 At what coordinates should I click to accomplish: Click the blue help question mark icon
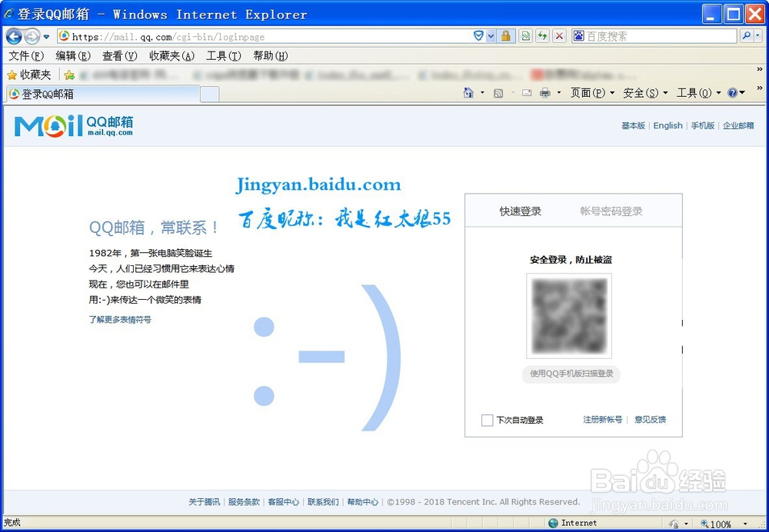(x=733, y=93)
